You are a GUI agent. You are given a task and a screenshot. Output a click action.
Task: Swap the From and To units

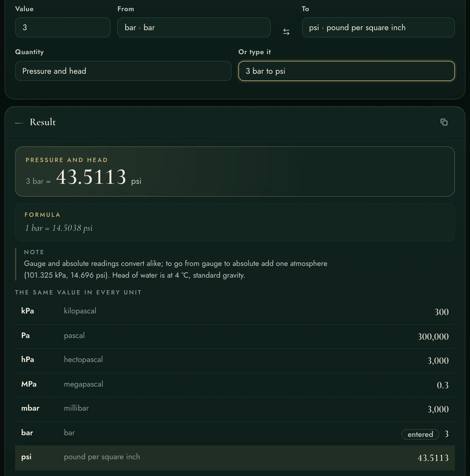click(x=286, y=32)
